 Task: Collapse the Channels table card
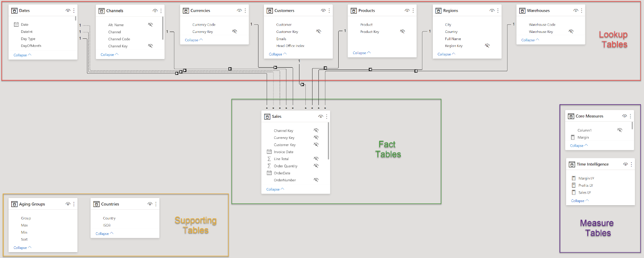(110, 55)
